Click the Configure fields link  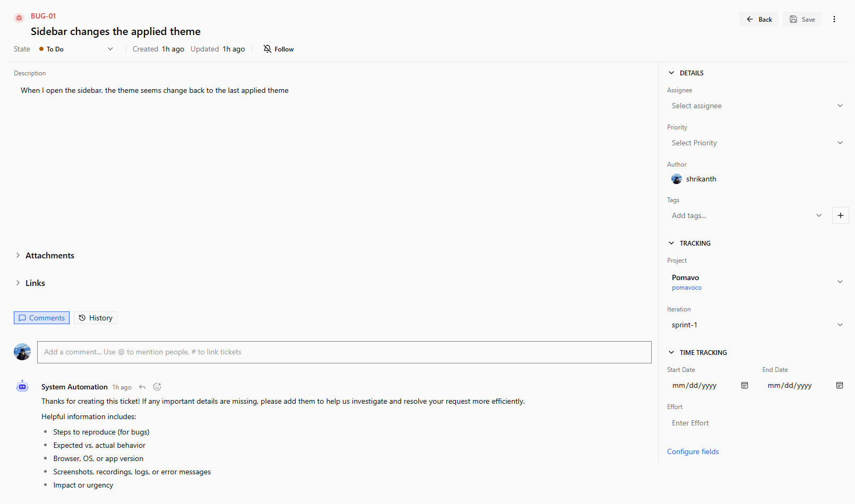(693, 451)
